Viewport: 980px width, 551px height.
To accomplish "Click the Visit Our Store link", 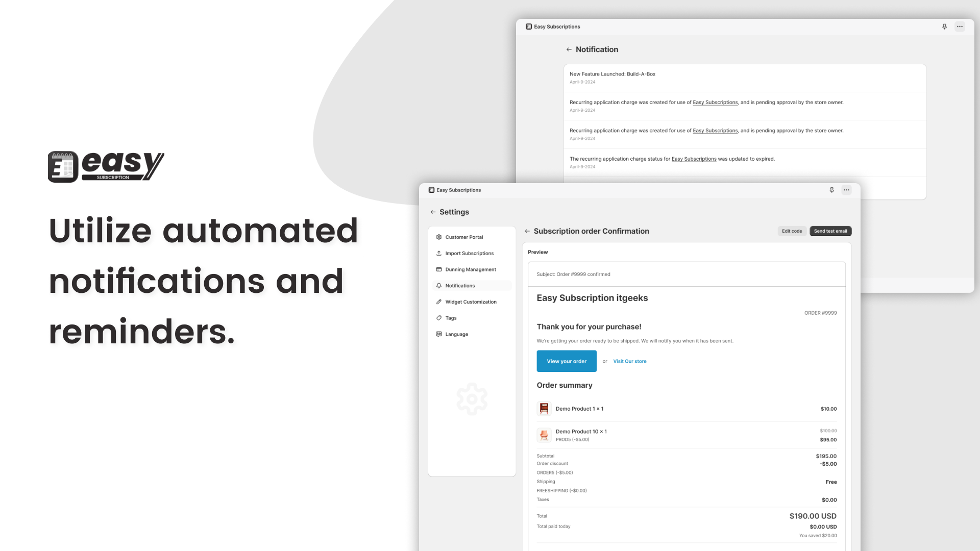I will pos(630,361).
